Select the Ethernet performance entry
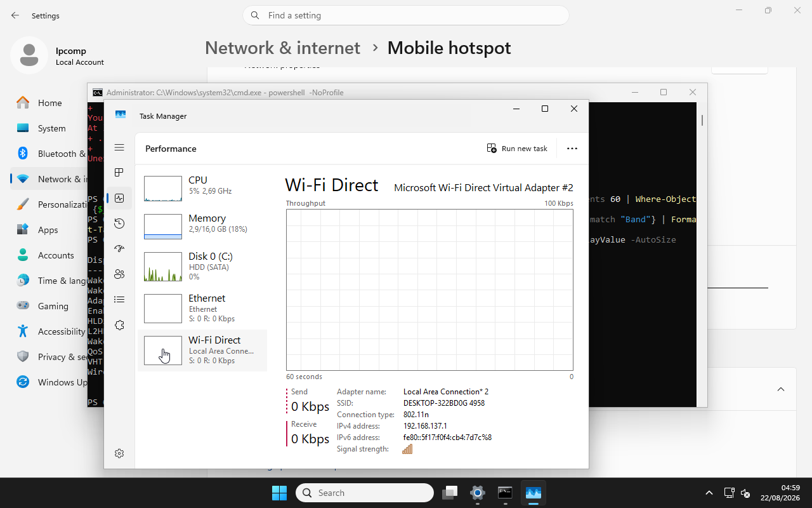The height and width of the screenshot is (508, 812). pos(202,308)
